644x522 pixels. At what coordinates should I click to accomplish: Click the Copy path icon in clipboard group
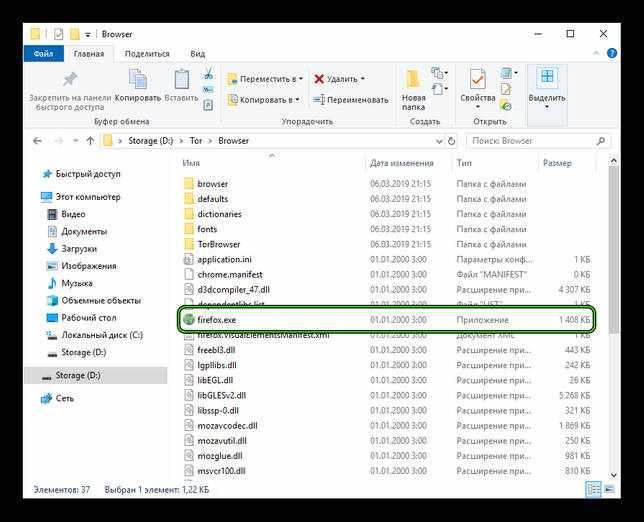pos(208,89)
